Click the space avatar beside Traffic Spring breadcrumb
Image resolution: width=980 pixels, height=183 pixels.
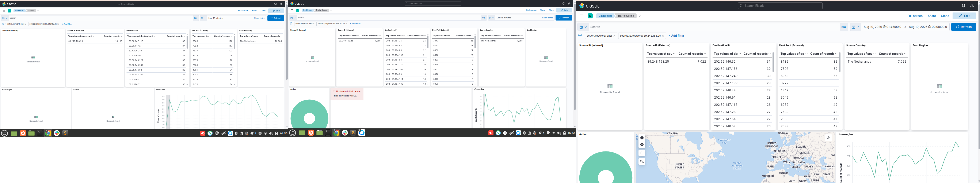590,16
